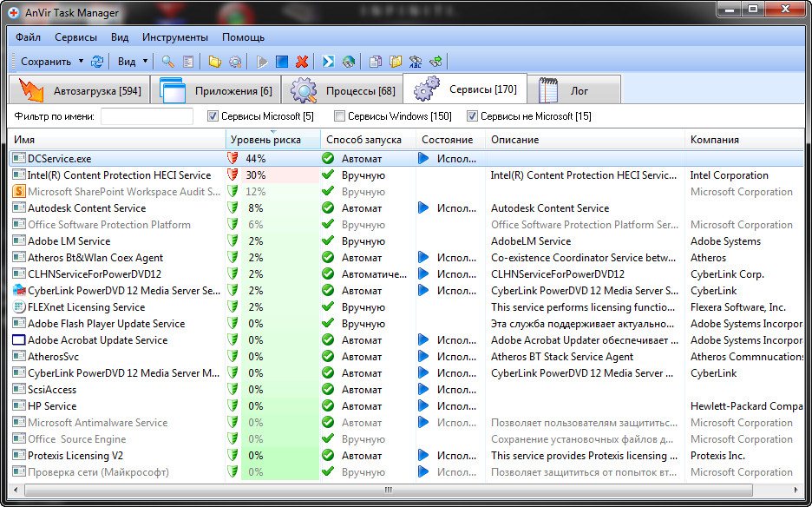Toggle the Сервисы не Microsoft [15] checkbox
Viewport: 812px width, 507px height.
point(472,116)
